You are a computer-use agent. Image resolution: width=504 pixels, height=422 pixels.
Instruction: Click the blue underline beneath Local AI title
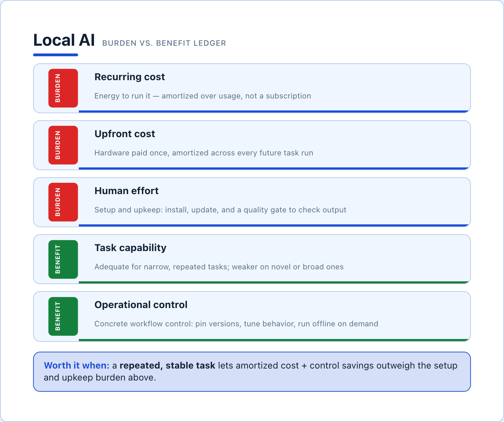pos(56,55)
